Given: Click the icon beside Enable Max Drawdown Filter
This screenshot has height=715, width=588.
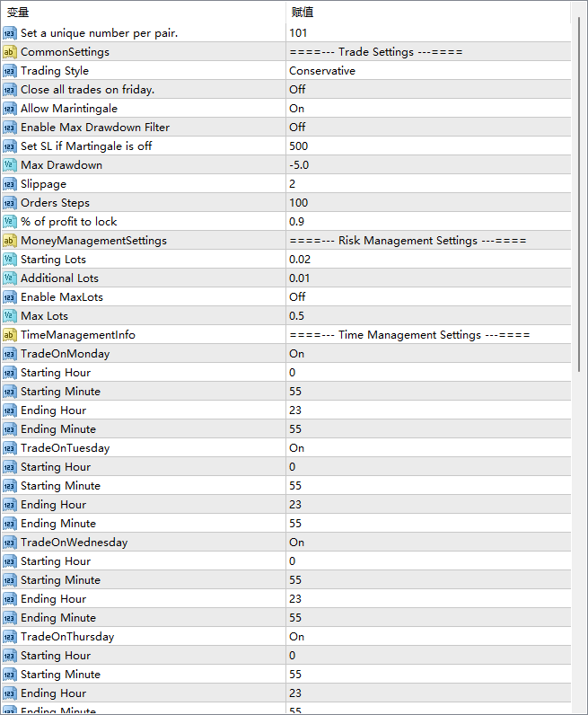Looking at the screenshot, I should (x=10, y=128).
